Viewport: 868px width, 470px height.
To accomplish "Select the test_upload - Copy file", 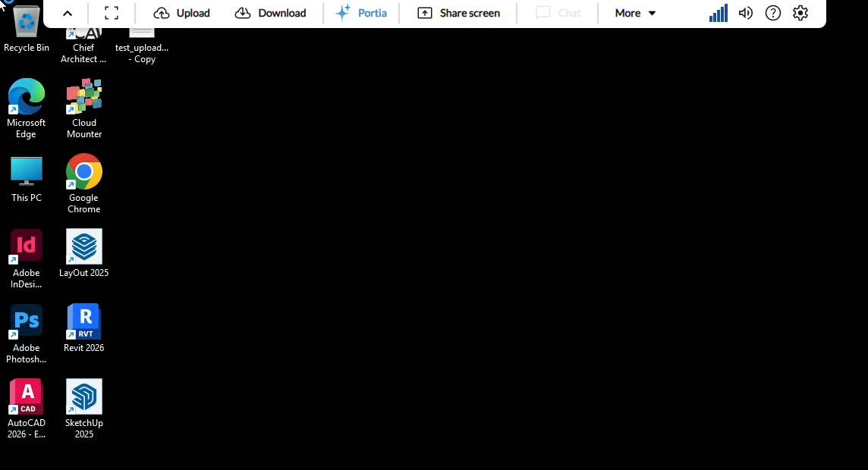I will [142, 47].
